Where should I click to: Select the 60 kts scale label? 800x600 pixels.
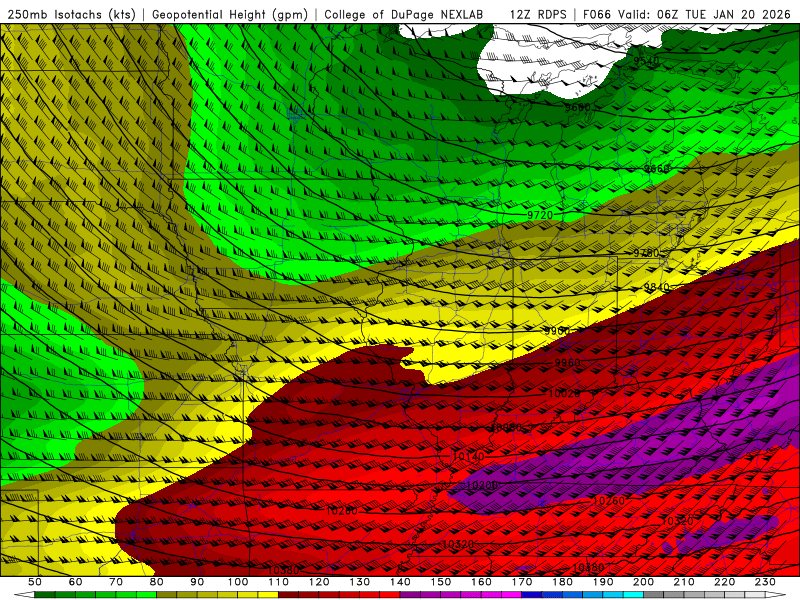[75, 582]
